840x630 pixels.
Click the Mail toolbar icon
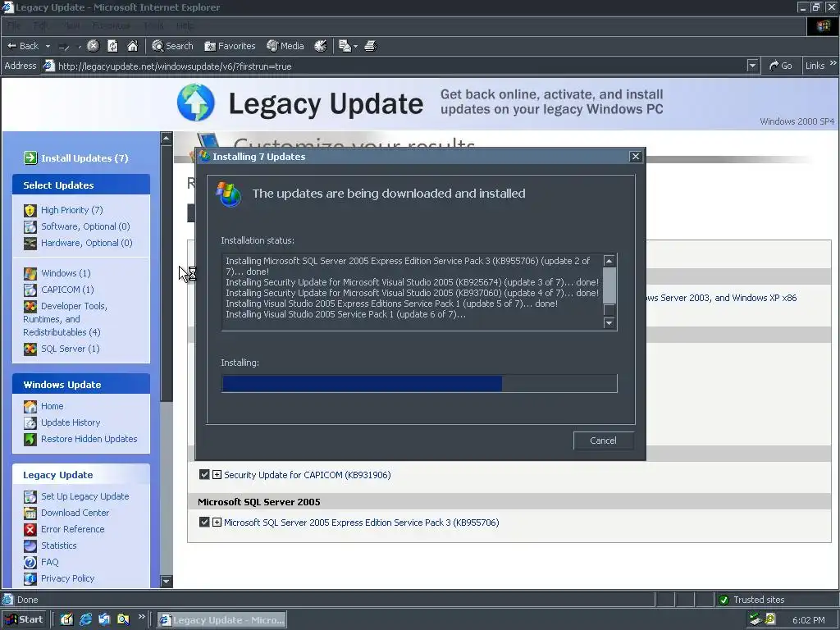tap(345, 46)
